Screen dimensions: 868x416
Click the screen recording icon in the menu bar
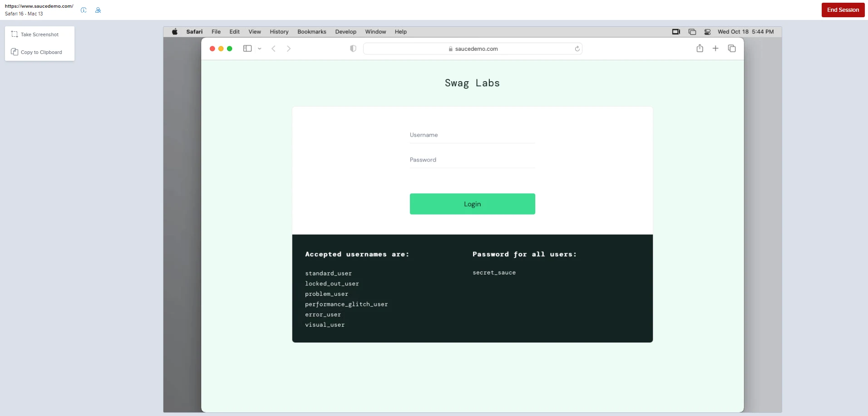pyautogui.click(x=676, y=32)
